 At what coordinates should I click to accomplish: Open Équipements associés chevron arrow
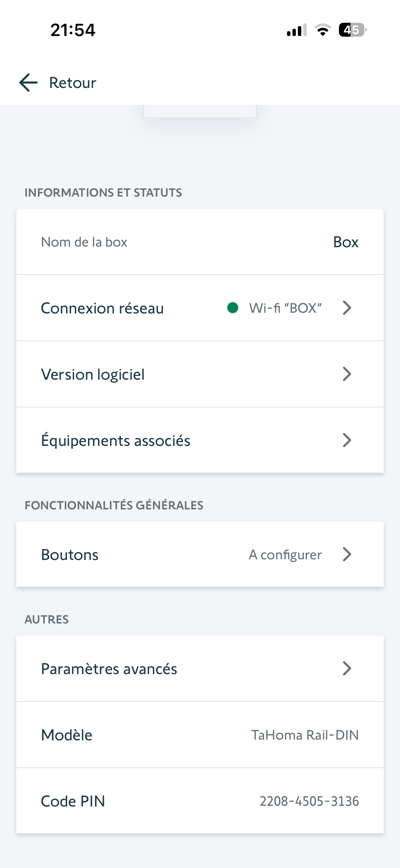click(347, 440)
